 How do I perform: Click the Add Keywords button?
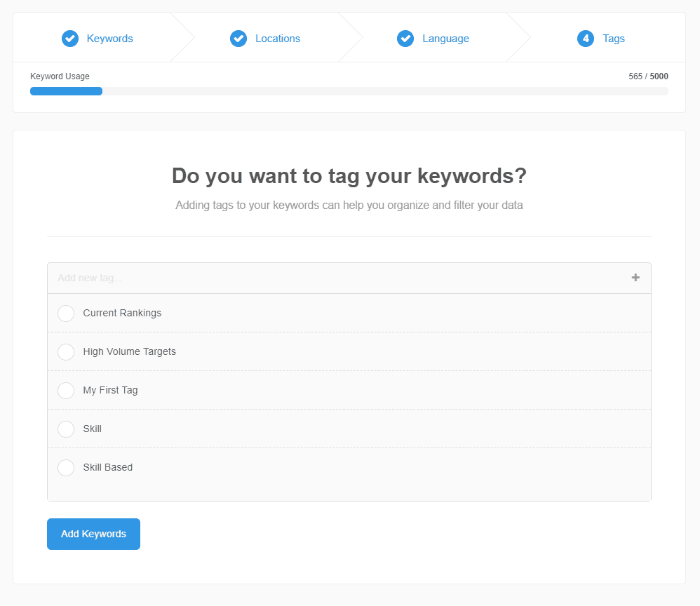(x=93, y=534)
